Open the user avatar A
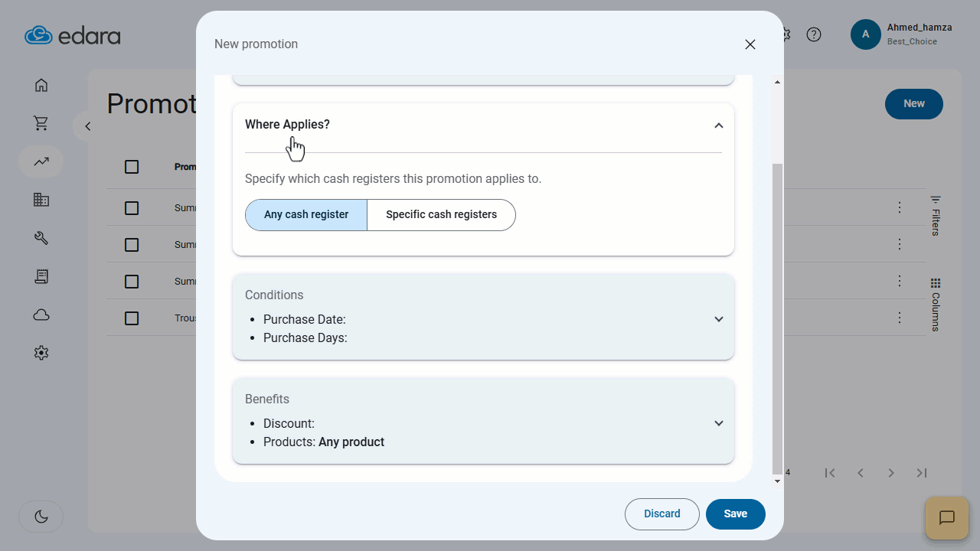 (x=866, y=34)
